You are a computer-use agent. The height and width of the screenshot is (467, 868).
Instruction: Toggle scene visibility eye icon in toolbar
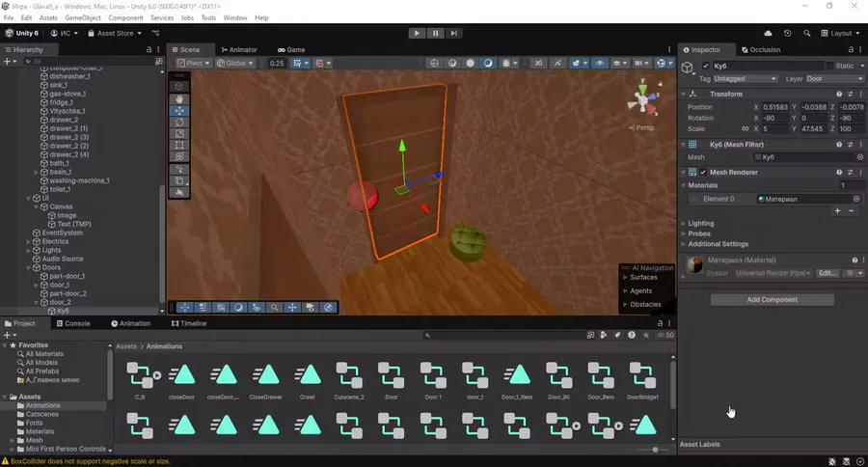pyautogui.click(x=600, y=63)
